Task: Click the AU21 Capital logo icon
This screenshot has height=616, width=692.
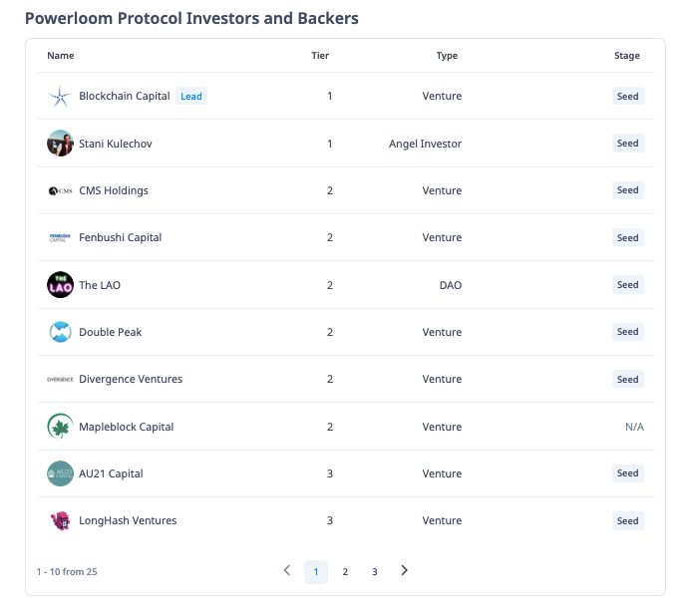Action: [60, 473]
